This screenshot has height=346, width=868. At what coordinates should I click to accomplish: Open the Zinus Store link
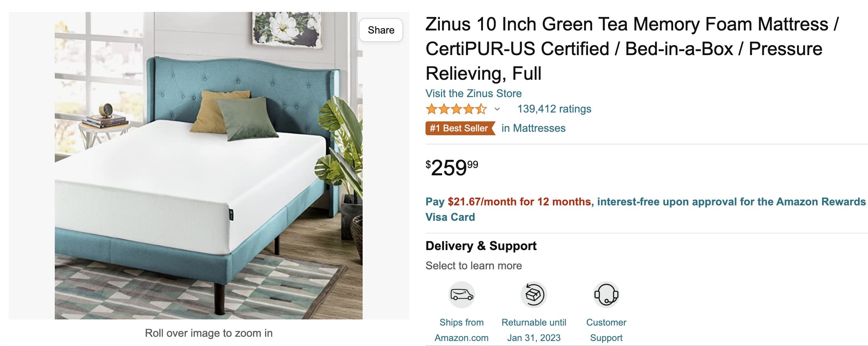click(x=473, y=93)
